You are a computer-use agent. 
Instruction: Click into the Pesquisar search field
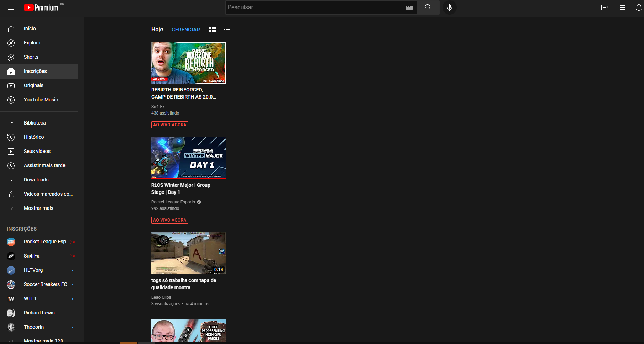(x=315, y=7)
